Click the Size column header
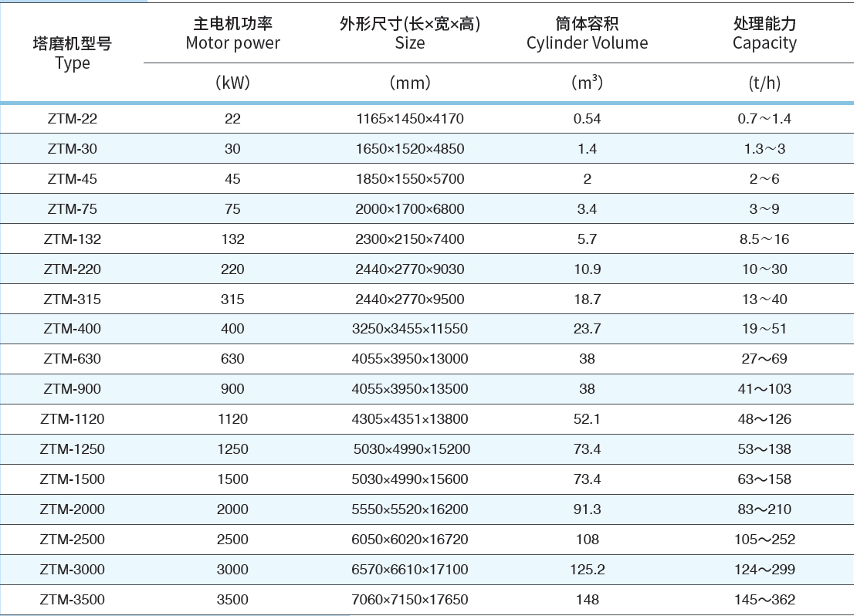This screenshot has height=616, width=857. tap(410, 34)
